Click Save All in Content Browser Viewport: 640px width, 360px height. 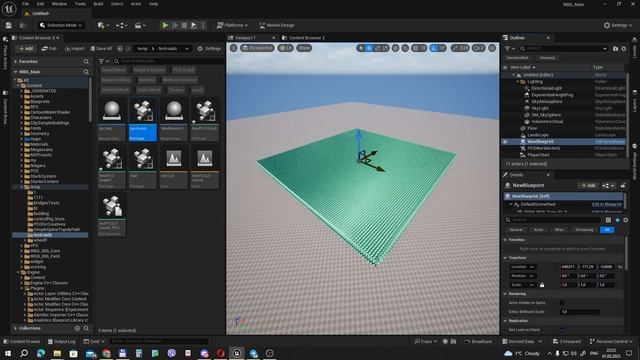point(101,49)
